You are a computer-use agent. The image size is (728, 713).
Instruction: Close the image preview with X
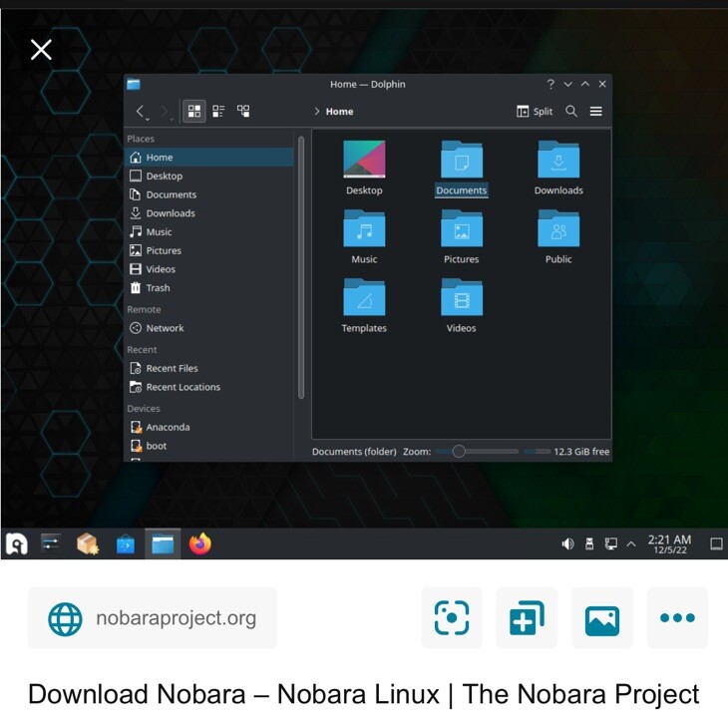[41, 50]
